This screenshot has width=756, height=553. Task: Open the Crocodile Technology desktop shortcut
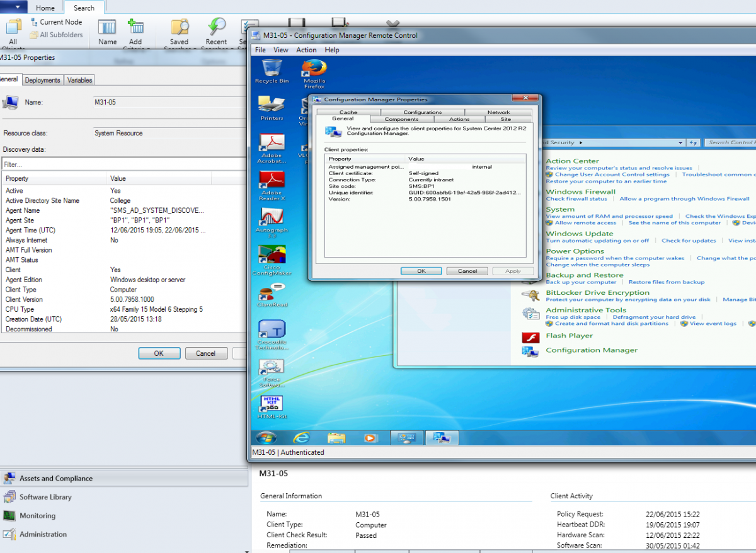(272, 334)
